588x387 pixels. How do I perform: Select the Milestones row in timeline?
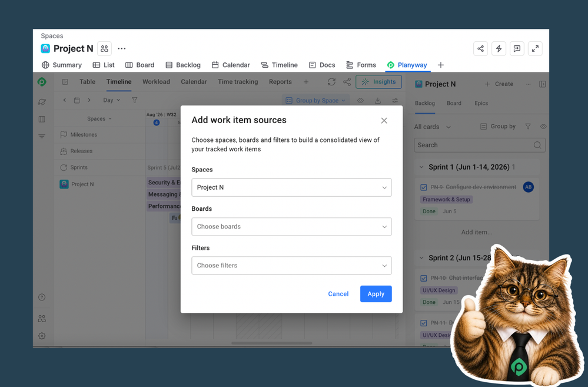99,135
